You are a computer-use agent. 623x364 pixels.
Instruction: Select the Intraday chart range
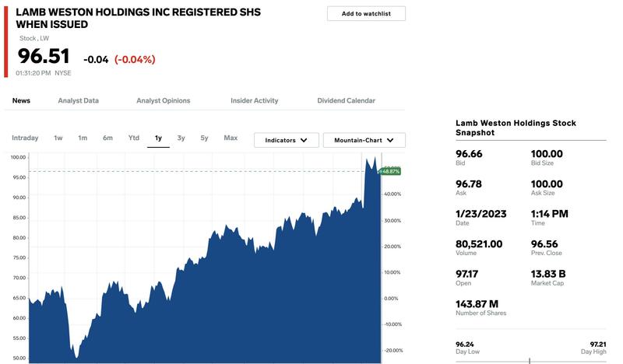click(25, 138)
